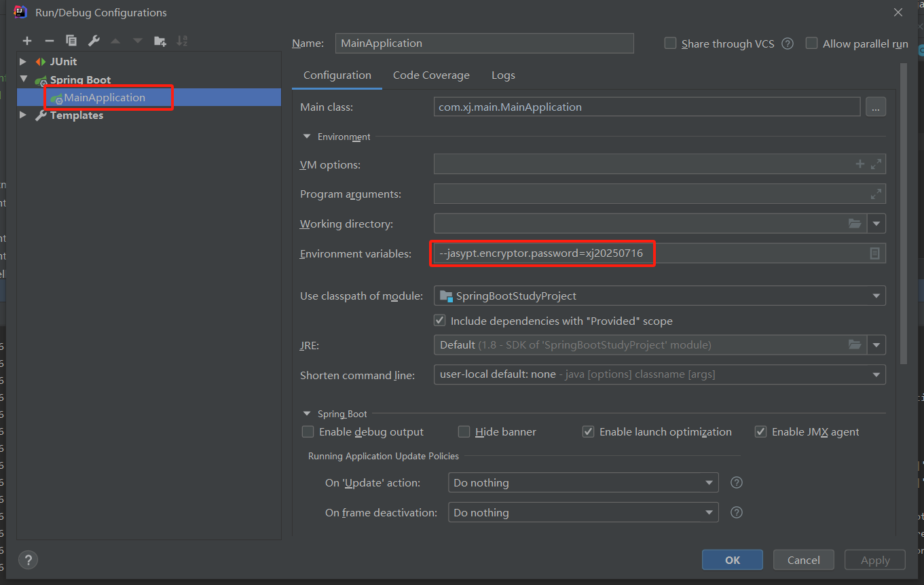Toggle Allow parallel run checkbox
This screenshot has height=585, width=924.
pos(811,43)
